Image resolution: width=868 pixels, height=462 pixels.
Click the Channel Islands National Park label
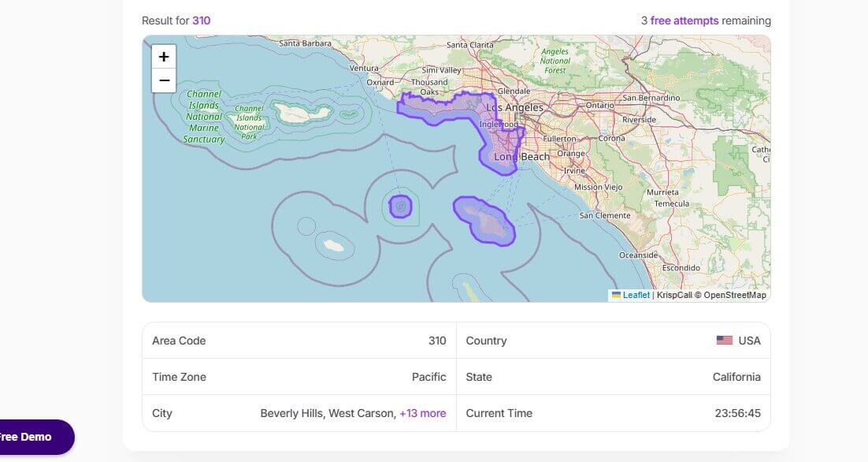tap(249, 122)
